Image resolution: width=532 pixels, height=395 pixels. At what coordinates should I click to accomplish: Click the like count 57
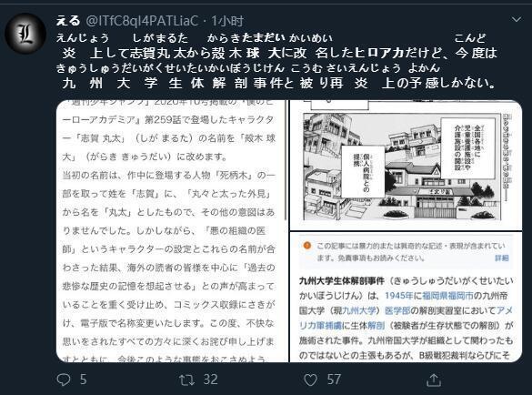pos(334,380)
